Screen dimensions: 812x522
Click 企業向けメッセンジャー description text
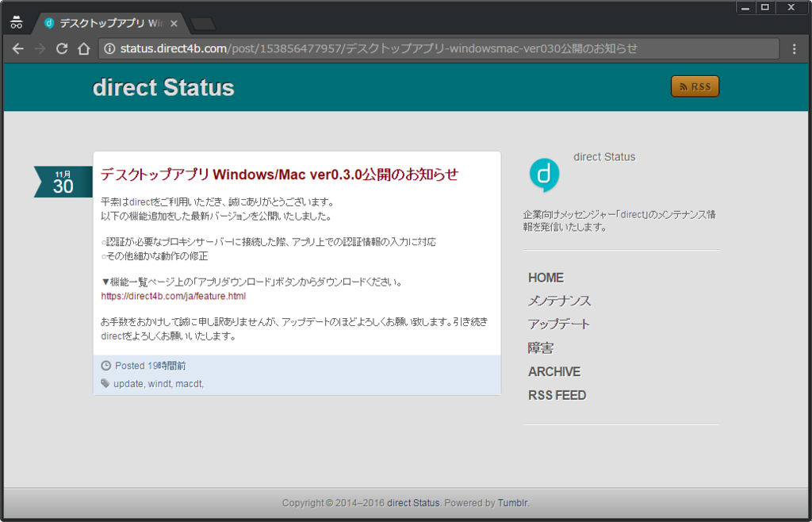[x=619, y=221]
